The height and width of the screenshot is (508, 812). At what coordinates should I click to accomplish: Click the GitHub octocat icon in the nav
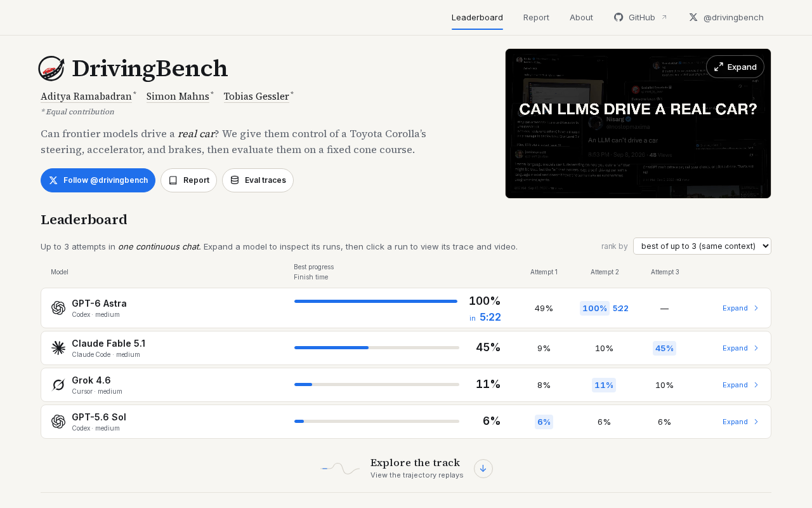click(619, 17)
